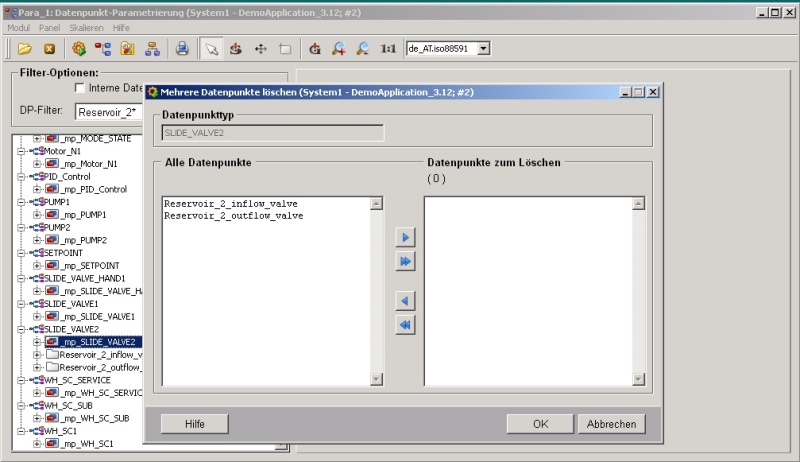Collapse the SLIDE_VALVE2 tree node
This screenshot has height=462, width=800.
coord(21,329)
